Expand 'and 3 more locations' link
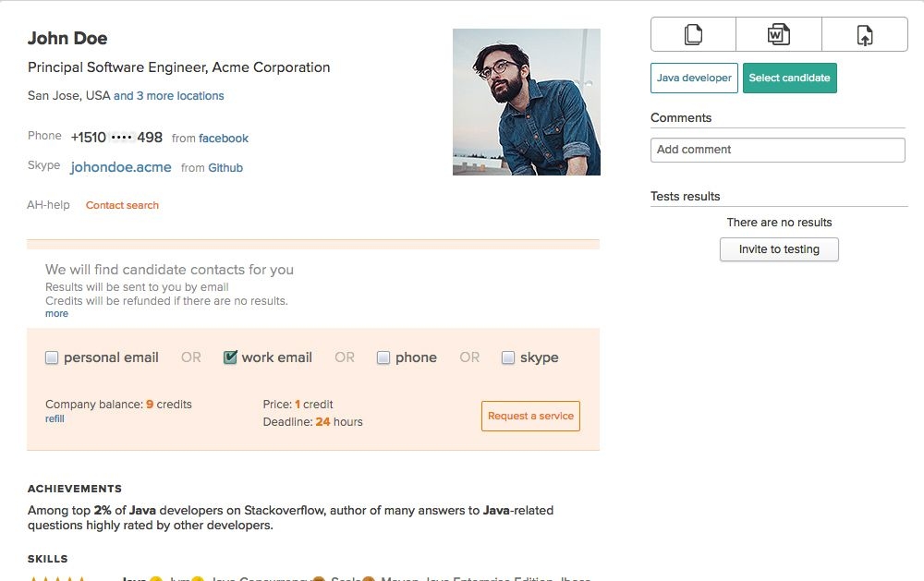The image size is (924, 581). (x=168, y=96)
